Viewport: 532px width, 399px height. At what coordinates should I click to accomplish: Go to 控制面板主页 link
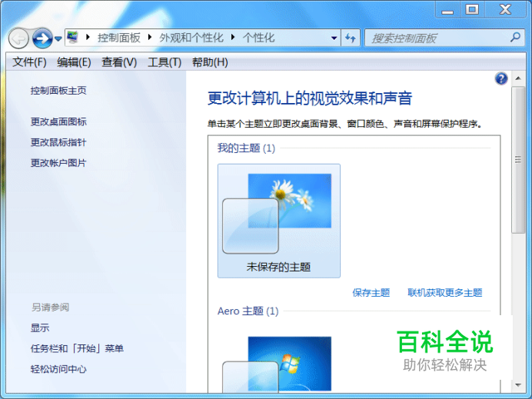tap(58, 91)
